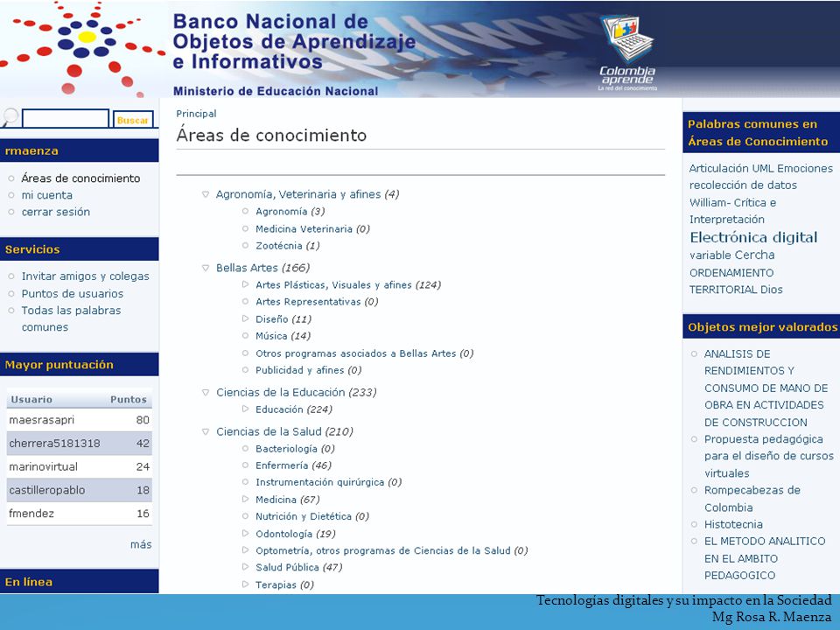Viewport: 840px width, 630px height.
Task: Click the UML tag word
Action: click(x=763, y=168)
